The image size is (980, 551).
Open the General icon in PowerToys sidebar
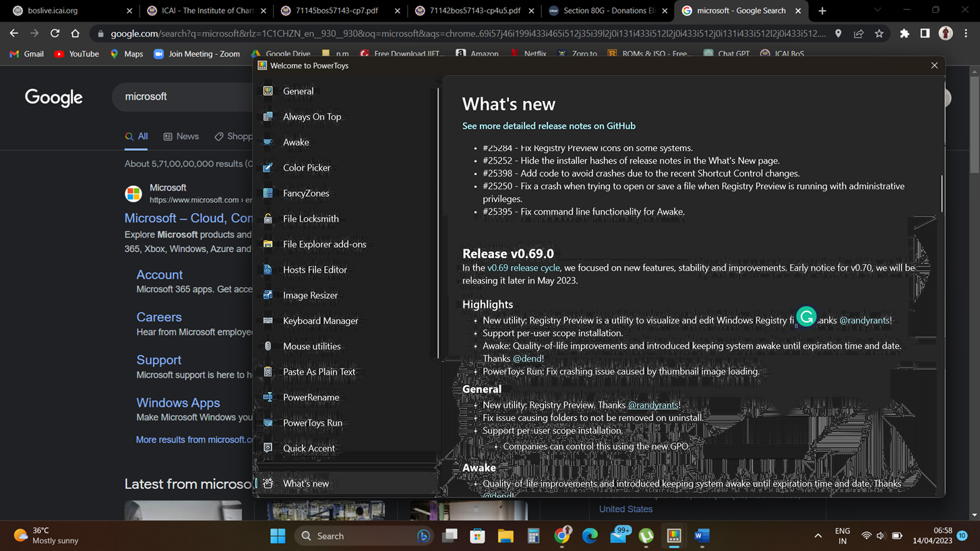coord(268,91)
